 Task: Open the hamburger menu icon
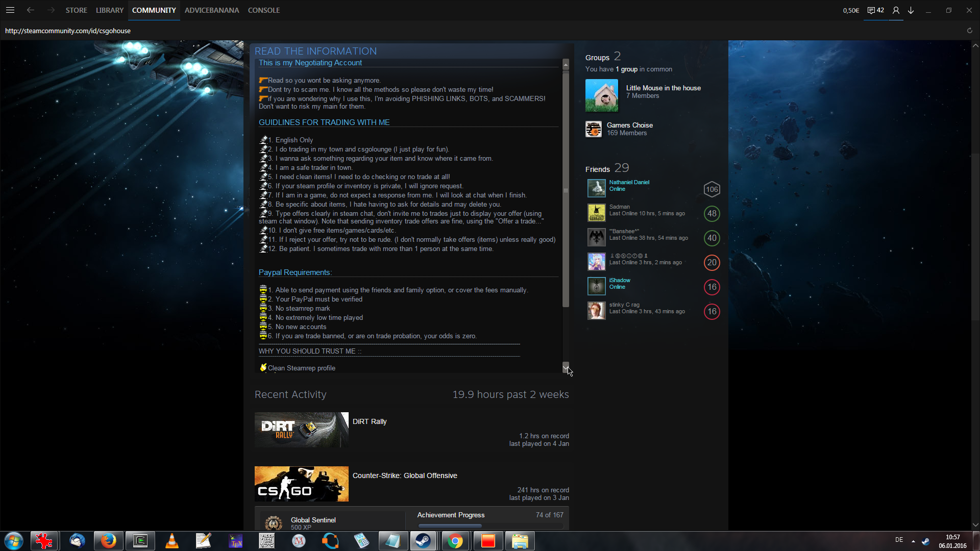tap(10, 10)
